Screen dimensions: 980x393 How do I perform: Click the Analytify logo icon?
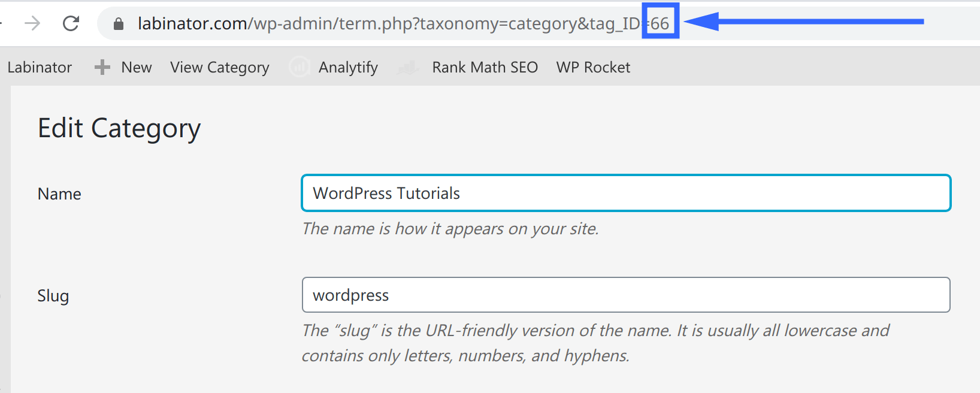(x=299, y=67)
